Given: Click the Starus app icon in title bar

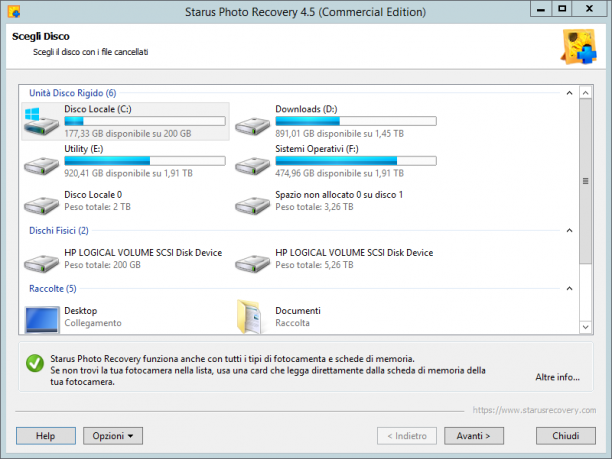Looking at the screenshot, I should [14, 12].
